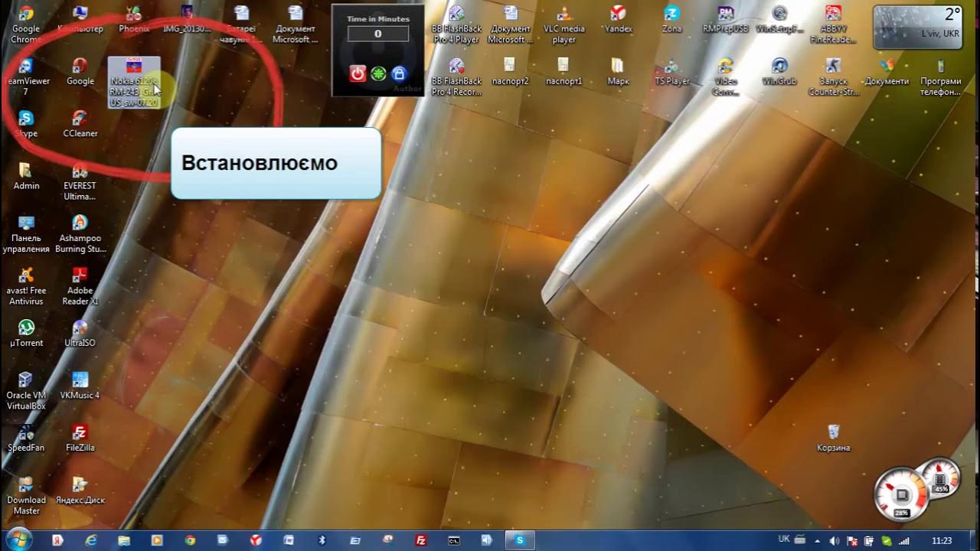Open Chrome from the taskbar
The height and width of the screenshot is (551, 980).
(x=190, y=540)
